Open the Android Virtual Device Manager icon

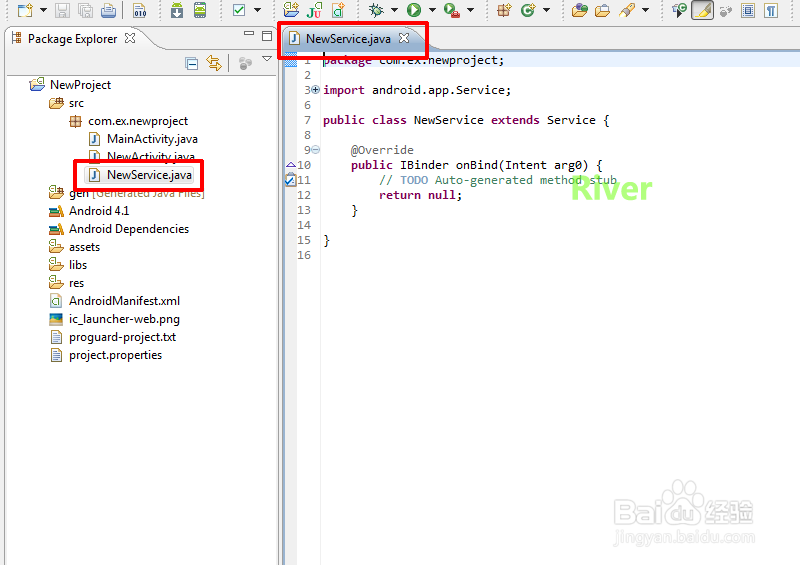point(200,10)
